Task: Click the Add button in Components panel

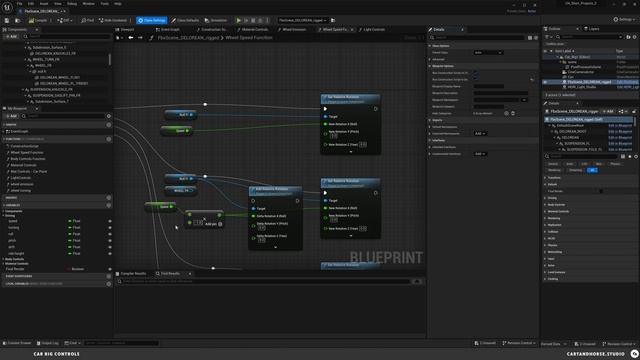Action: pyautogui.click(x=11, y=37)
